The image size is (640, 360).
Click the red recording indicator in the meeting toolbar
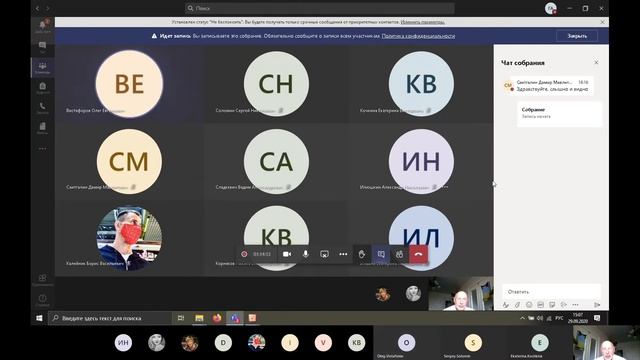pos(244,254)
